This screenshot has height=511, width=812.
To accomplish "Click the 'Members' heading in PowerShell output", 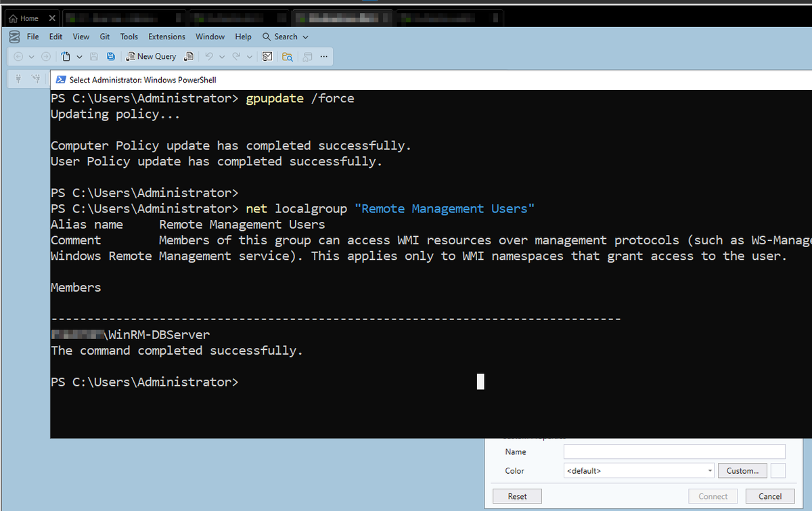I will point(76,287).
